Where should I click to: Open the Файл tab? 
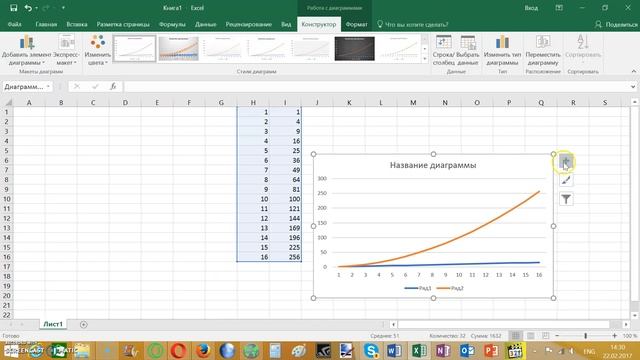[14, 24]
